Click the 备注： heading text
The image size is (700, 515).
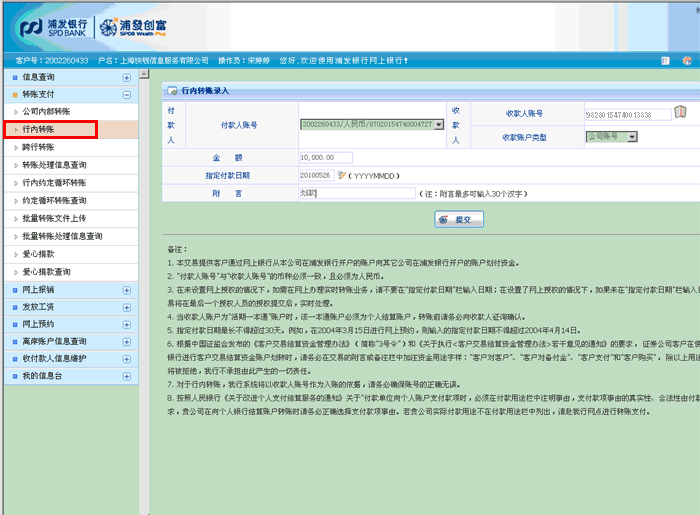click(x=177, y=249)
